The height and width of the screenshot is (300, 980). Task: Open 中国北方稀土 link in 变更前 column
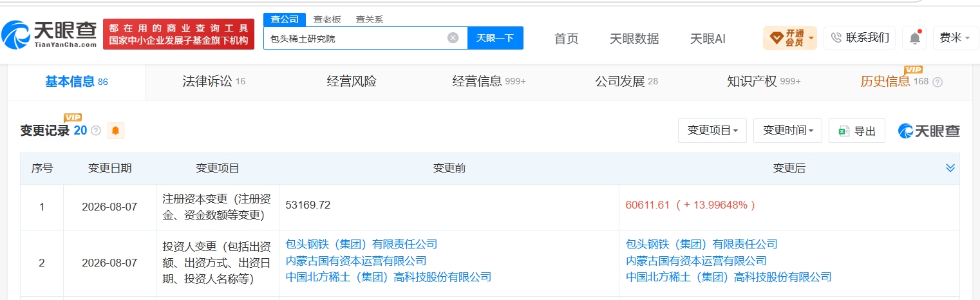point(388,277)
